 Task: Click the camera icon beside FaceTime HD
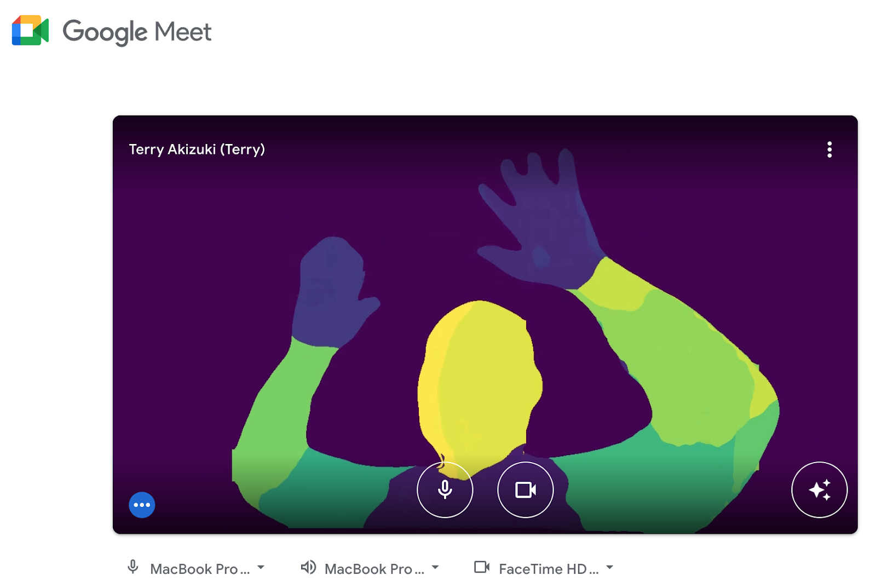(x=482, y=567)
